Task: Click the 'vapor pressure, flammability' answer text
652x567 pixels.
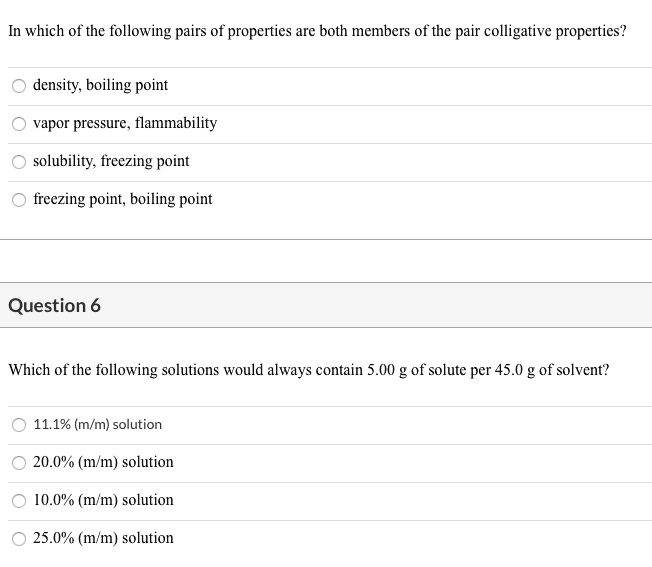Action: coord(125,123)
